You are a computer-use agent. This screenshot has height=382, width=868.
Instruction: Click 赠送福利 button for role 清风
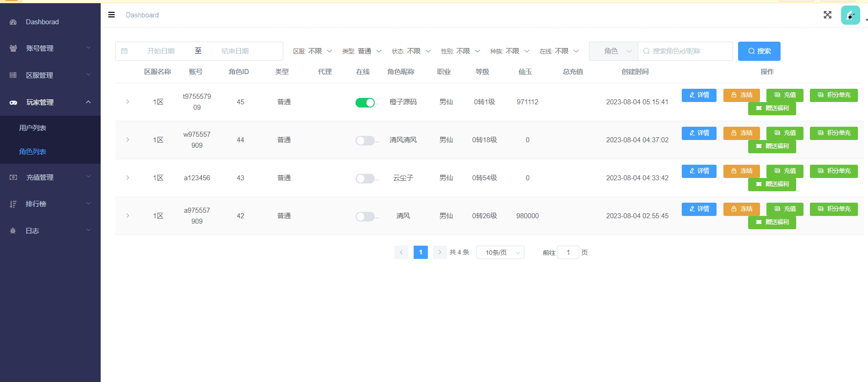(771, 222)
